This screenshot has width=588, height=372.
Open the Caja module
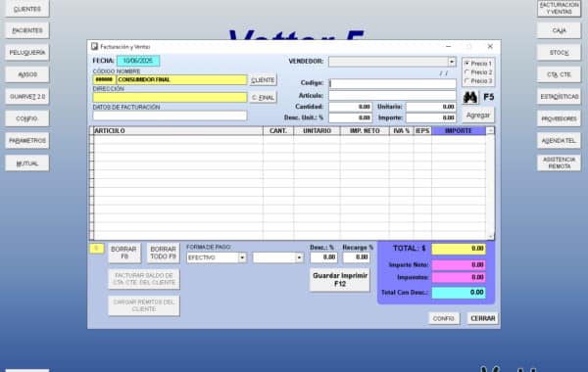[x=559, y=30]
